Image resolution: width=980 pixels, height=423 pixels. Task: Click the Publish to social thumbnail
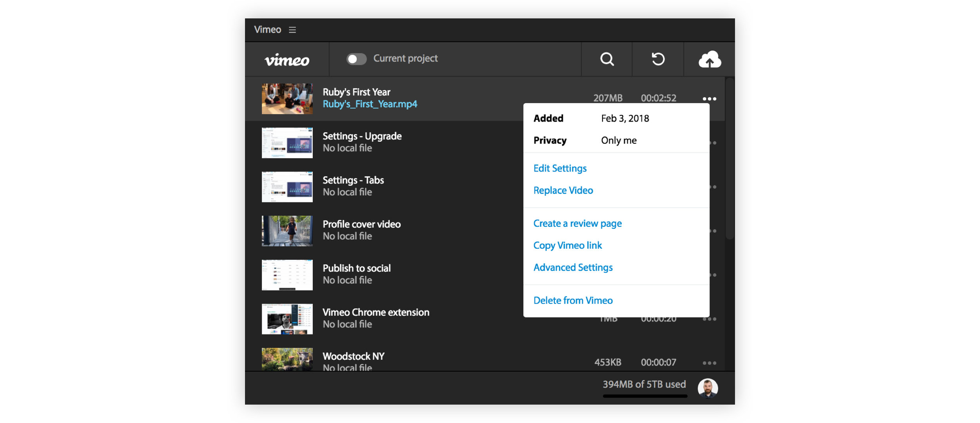(x=287, y=275)
